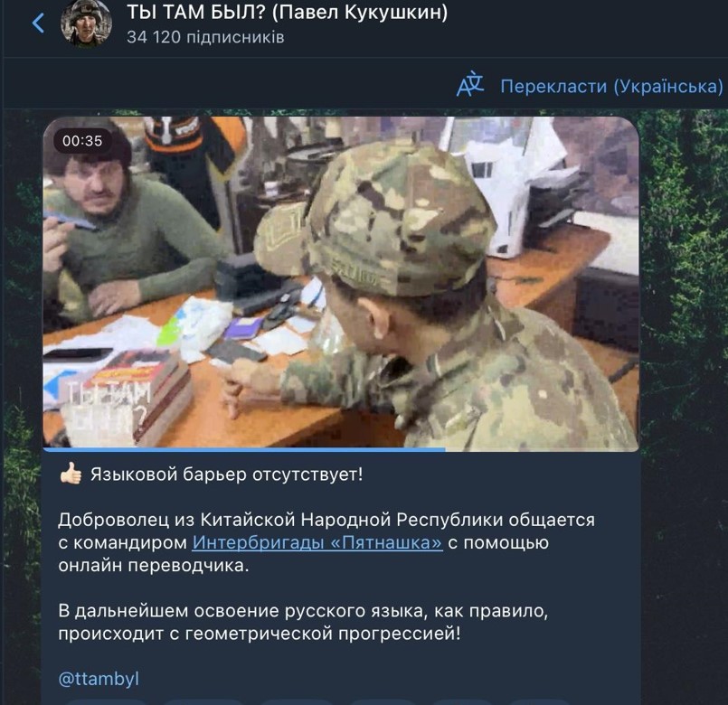
Task: Click the forest chat wallpaper background
Action: tap(685, 371)
